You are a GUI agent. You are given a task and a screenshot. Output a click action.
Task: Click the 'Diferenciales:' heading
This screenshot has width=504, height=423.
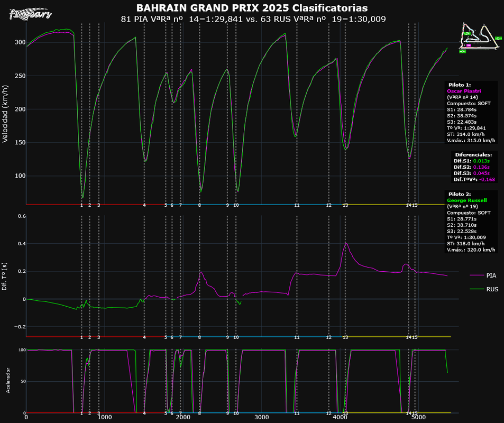click(473, 155)
